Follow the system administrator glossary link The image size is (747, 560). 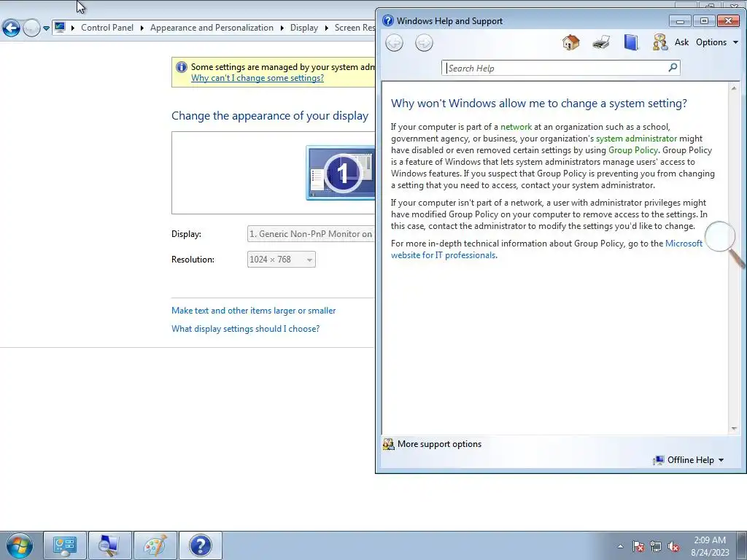pos(636,139)
